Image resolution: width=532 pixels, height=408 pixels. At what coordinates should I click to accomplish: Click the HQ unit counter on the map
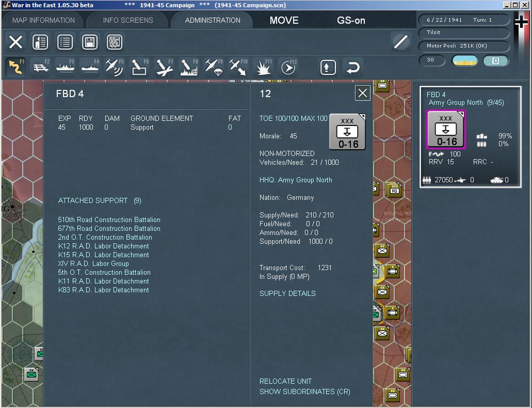pyautogui.click(x=394, y=190)
